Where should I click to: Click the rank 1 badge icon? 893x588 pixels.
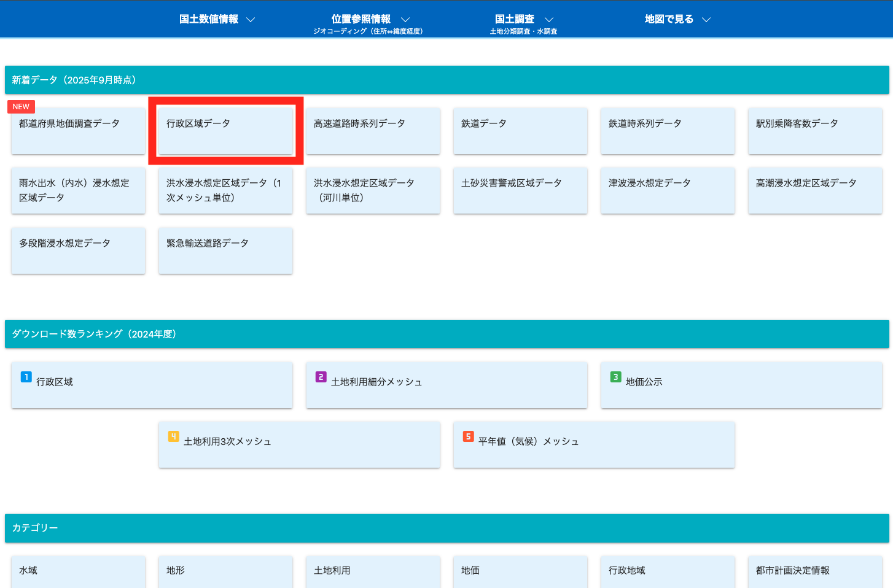click(26, 377)
